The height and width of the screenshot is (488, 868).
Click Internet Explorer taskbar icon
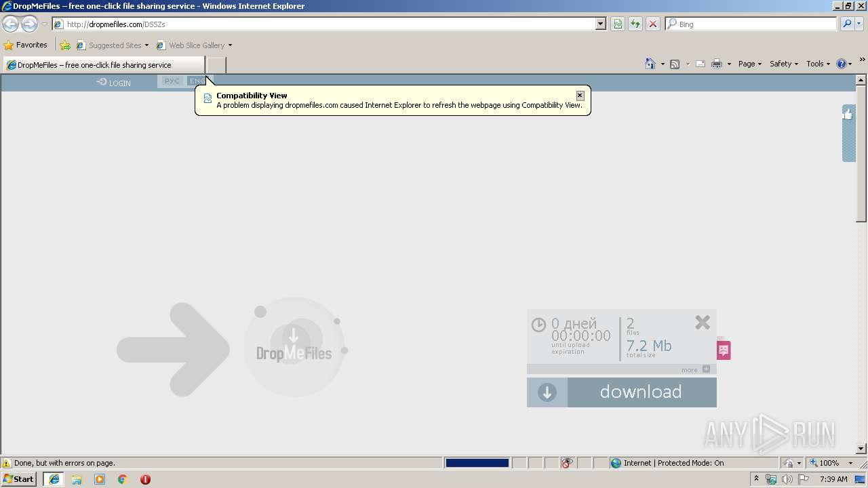(54, 479)
